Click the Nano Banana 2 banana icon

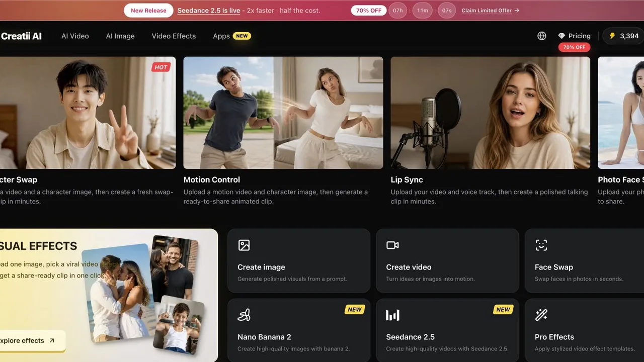pos(244,315)
